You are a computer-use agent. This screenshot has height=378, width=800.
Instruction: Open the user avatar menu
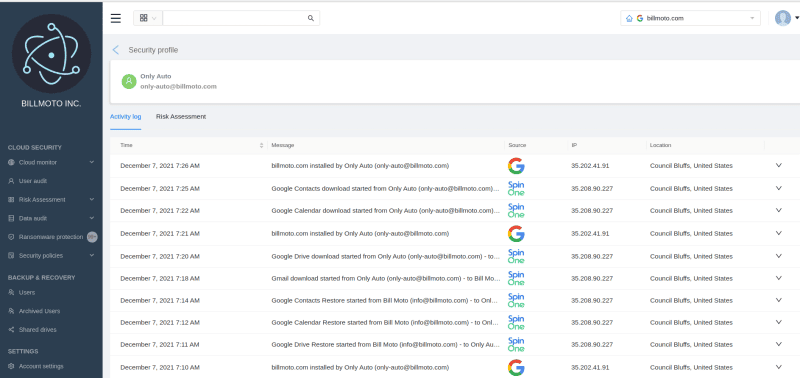(x=783, y=18)
